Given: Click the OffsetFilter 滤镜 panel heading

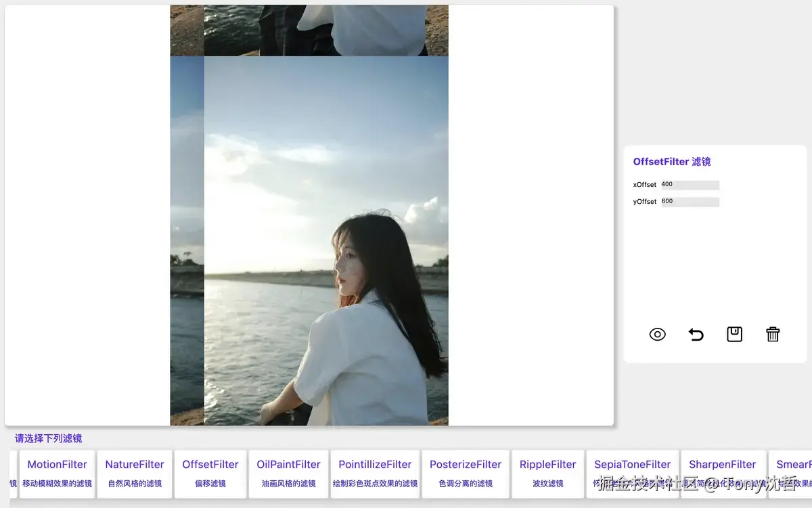Looking at the screenshot, I should click(x=671, y=161).
